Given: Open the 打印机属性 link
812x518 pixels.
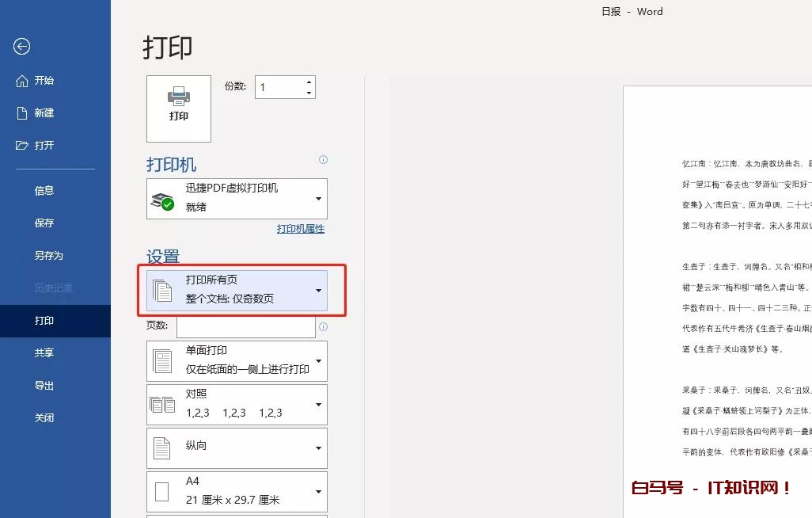Looking at the screenshot, I should tap(300, 229).
